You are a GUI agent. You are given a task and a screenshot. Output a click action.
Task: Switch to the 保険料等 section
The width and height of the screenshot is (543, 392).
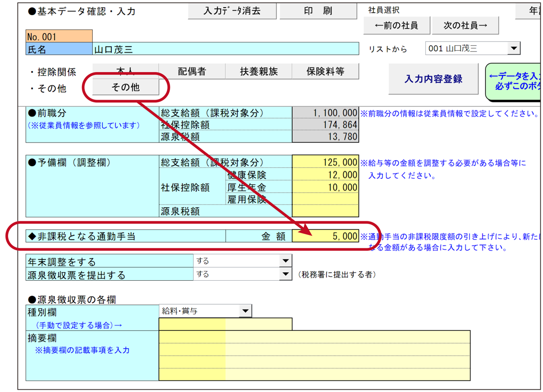[325, 71]
